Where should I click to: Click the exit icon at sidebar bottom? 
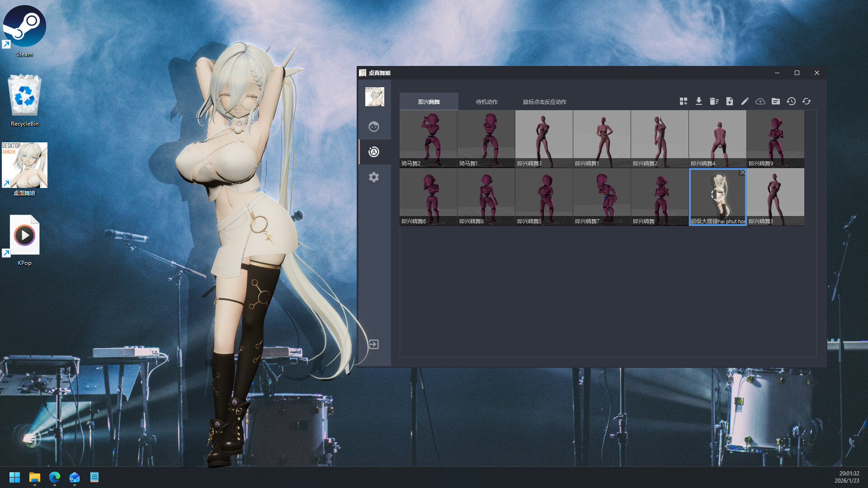[x=373, y=344]
